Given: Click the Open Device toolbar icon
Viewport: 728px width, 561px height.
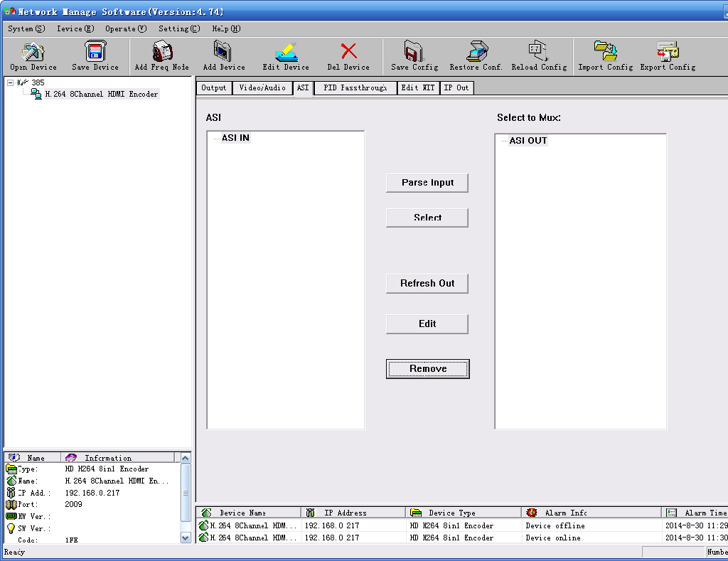Looking at the screenshot, I should (x=33, y=51).
